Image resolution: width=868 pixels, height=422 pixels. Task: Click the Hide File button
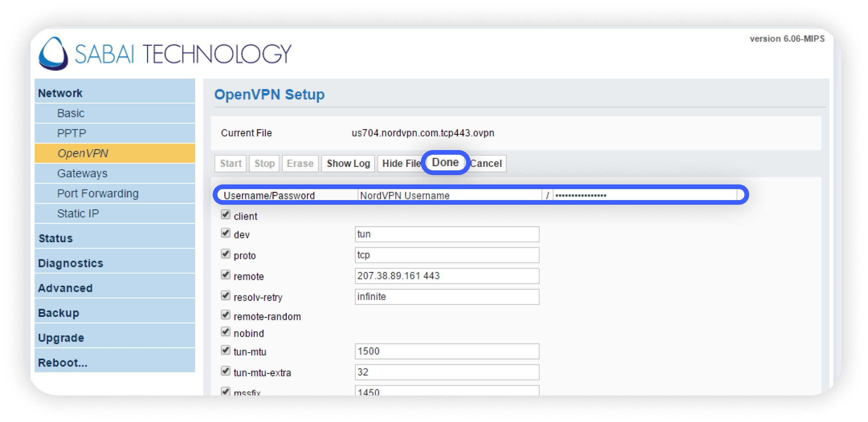[400, 164]
